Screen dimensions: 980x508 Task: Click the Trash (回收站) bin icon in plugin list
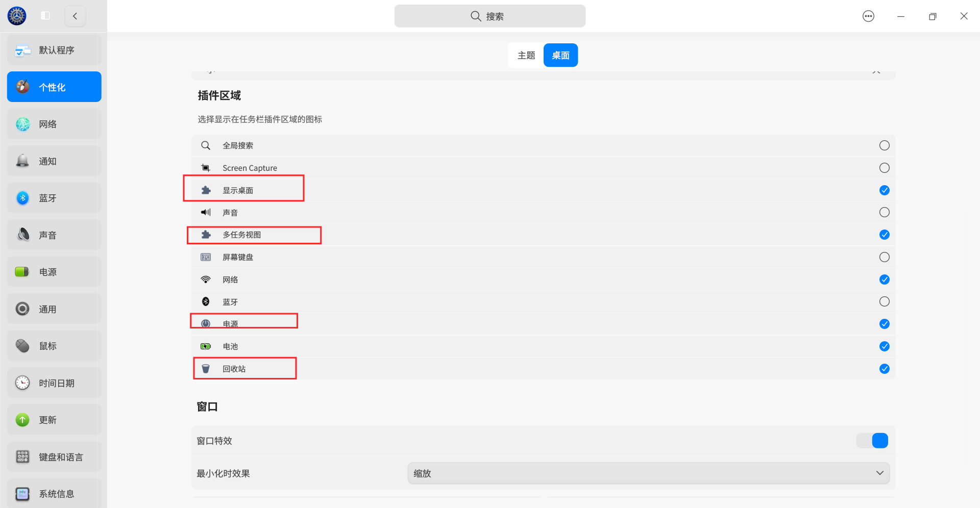(206, 369)
